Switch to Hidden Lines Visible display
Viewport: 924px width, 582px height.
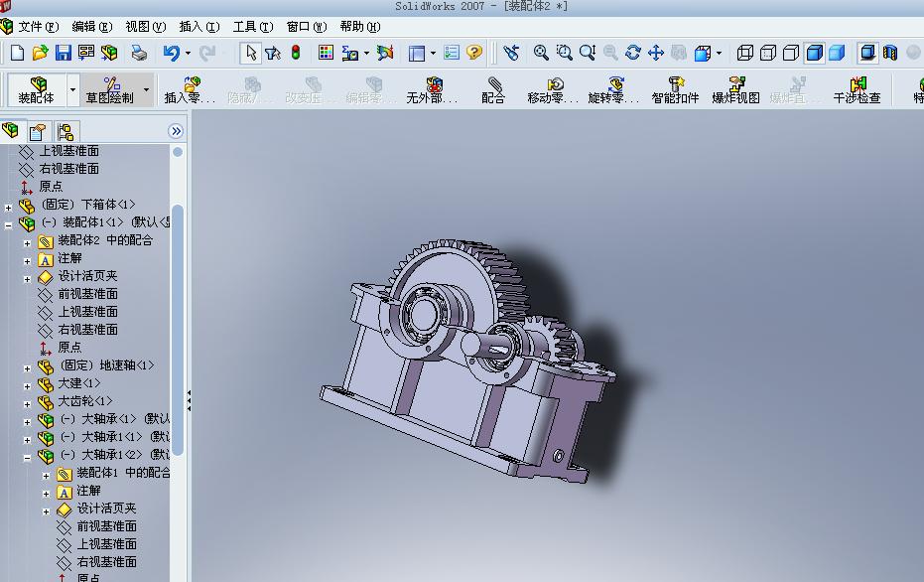[x=768, y=53]
